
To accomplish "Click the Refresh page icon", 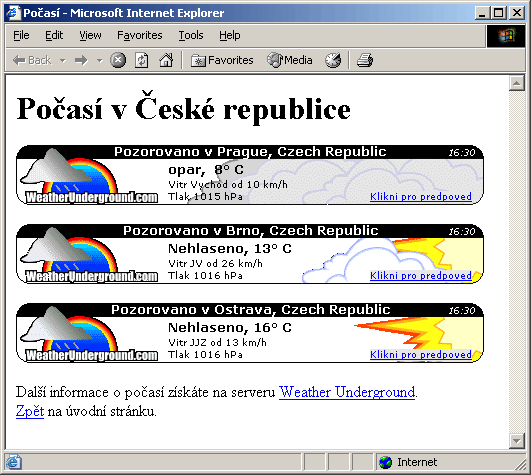I will (x=142, y=61).
